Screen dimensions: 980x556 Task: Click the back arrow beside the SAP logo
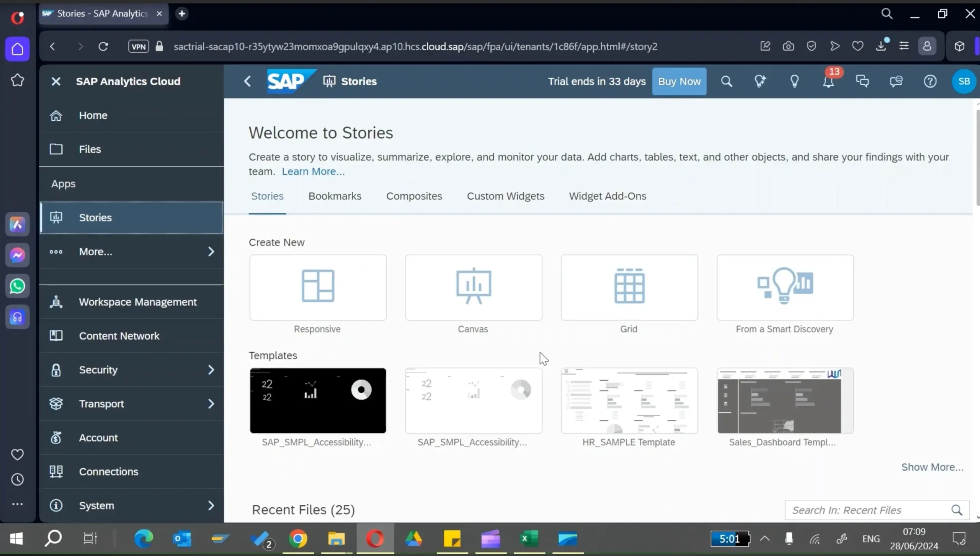click(248, 81)
